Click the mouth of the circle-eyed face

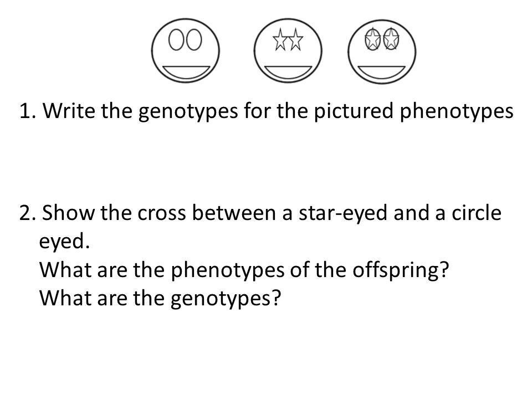coord(186,71)
